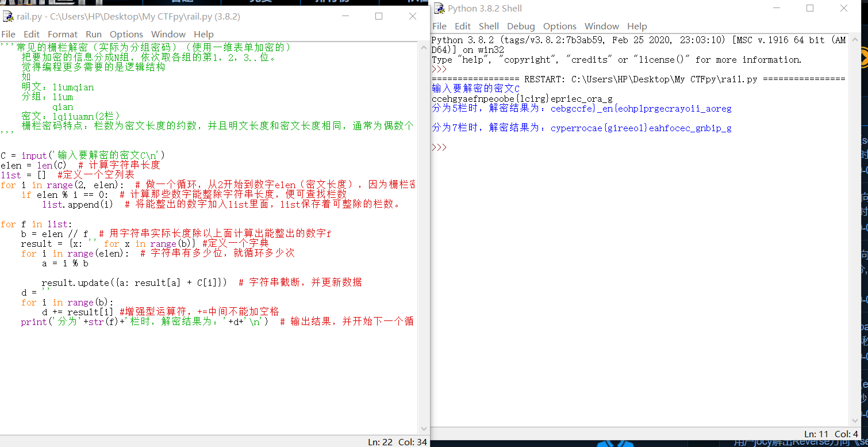Open Help menu in Python Shell window

pyautogui.click(x=637, y=26)
